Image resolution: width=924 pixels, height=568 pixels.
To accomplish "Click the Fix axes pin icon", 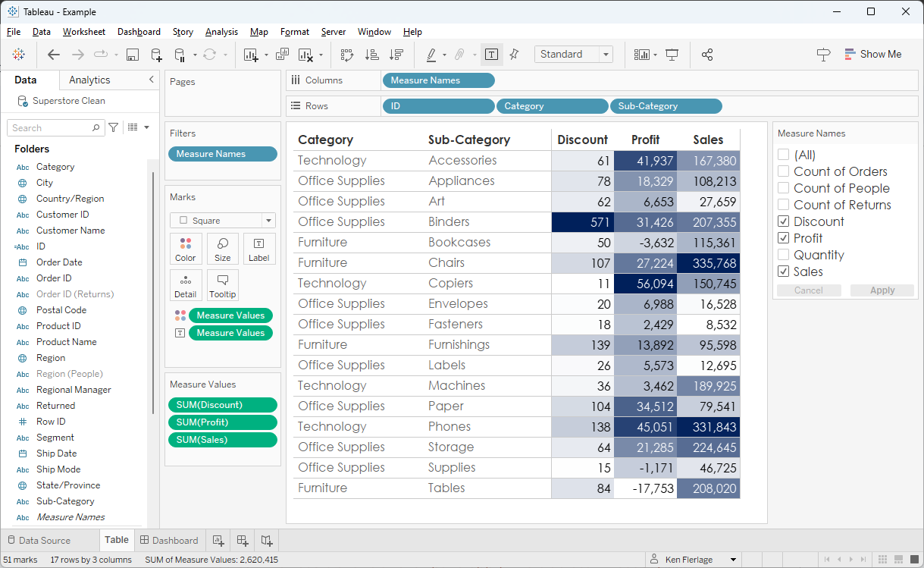I will tap(514, 55).
